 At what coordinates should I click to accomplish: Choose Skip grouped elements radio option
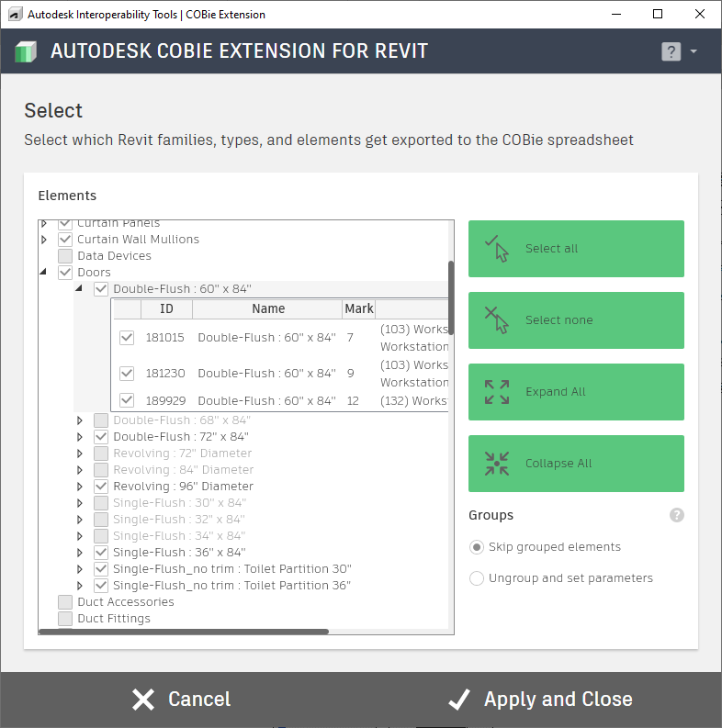476,547
